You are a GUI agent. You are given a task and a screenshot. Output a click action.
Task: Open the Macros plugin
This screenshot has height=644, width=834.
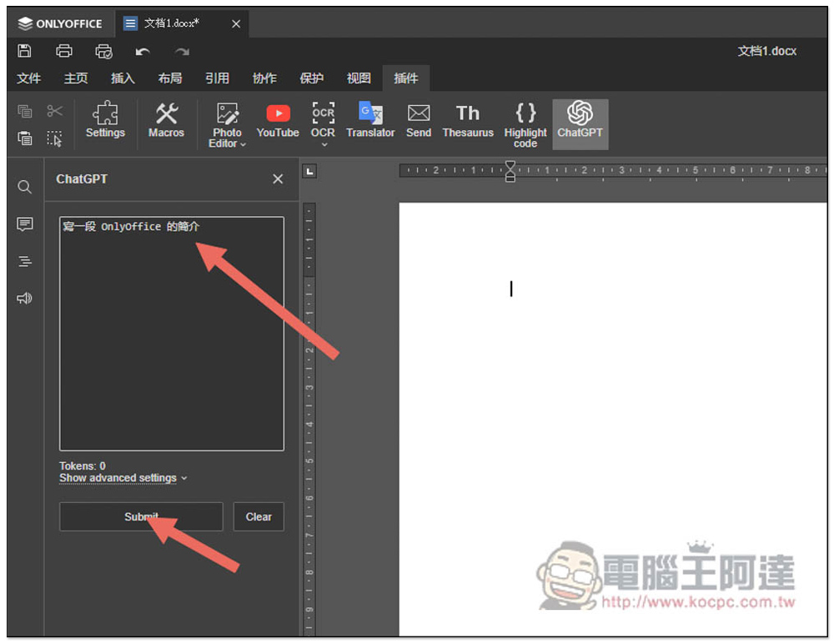(x=167, y=120)
